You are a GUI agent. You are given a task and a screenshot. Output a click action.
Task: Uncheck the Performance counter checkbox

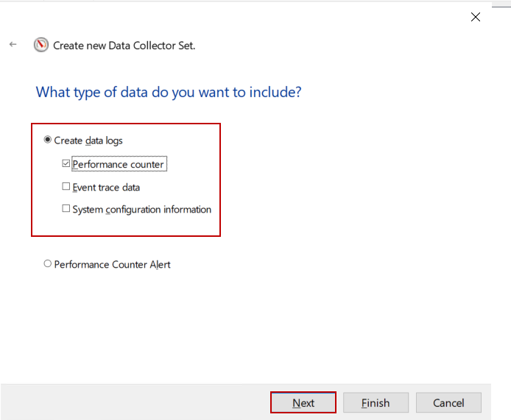point(66,164)
